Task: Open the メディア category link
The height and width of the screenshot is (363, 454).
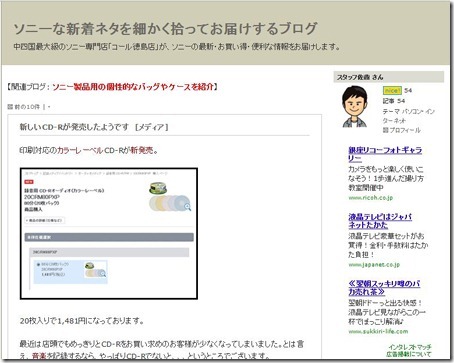Action: click(151, 127)
